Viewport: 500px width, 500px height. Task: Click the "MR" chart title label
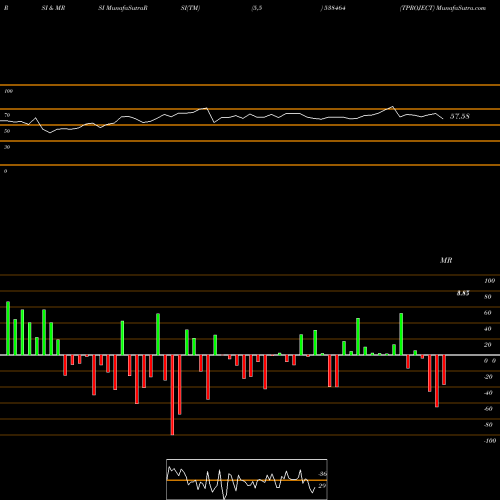coord(446,260)
